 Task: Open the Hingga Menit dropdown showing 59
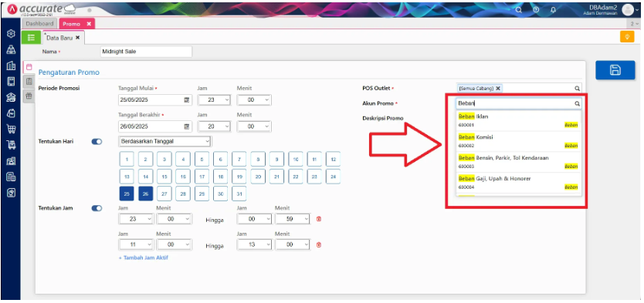[x=293, y=219]
